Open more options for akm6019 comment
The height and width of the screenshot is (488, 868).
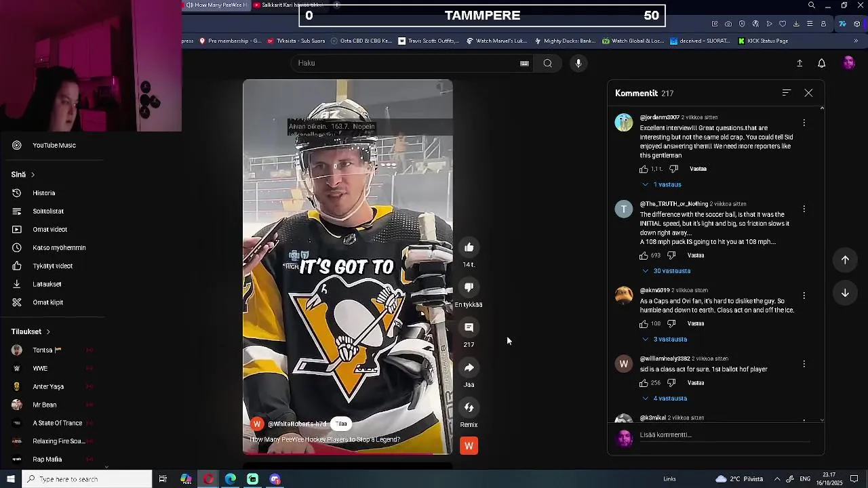pos(804,296)
